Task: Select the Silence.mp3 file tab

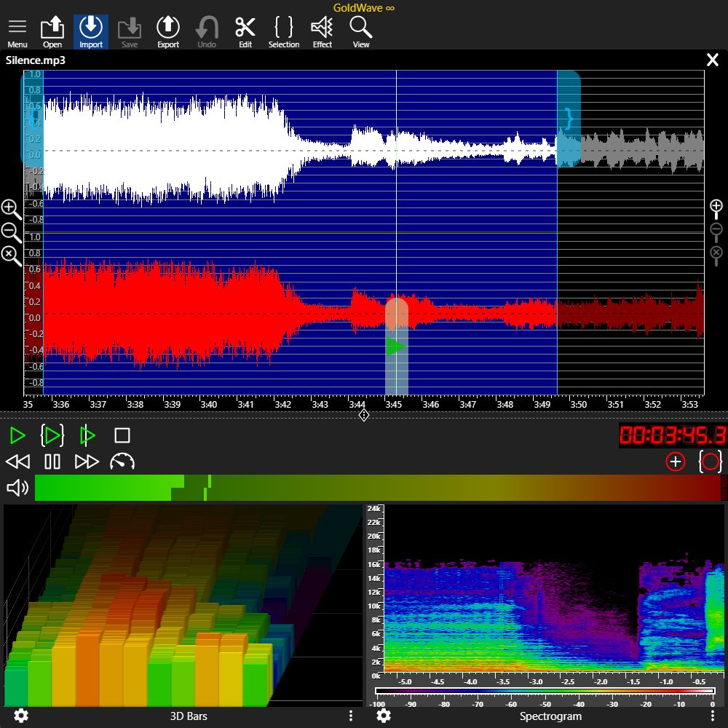Action: point(35,60)
